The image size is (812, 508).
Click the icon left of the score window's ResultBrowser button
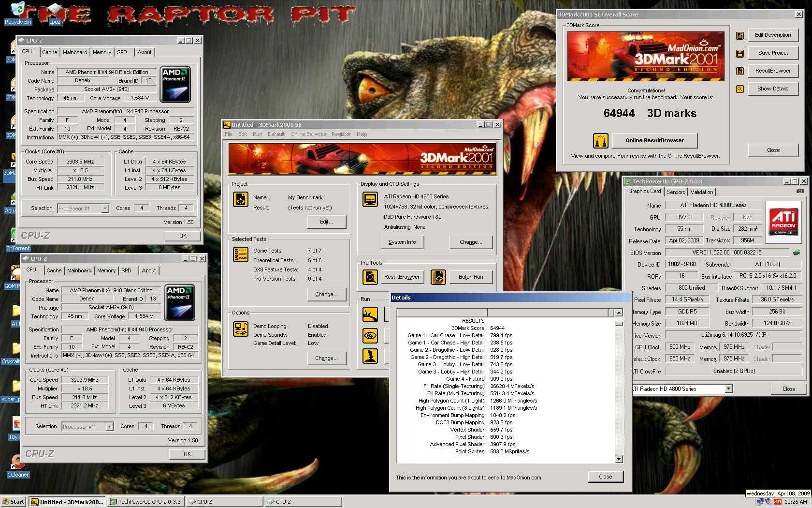click(740, 71)
